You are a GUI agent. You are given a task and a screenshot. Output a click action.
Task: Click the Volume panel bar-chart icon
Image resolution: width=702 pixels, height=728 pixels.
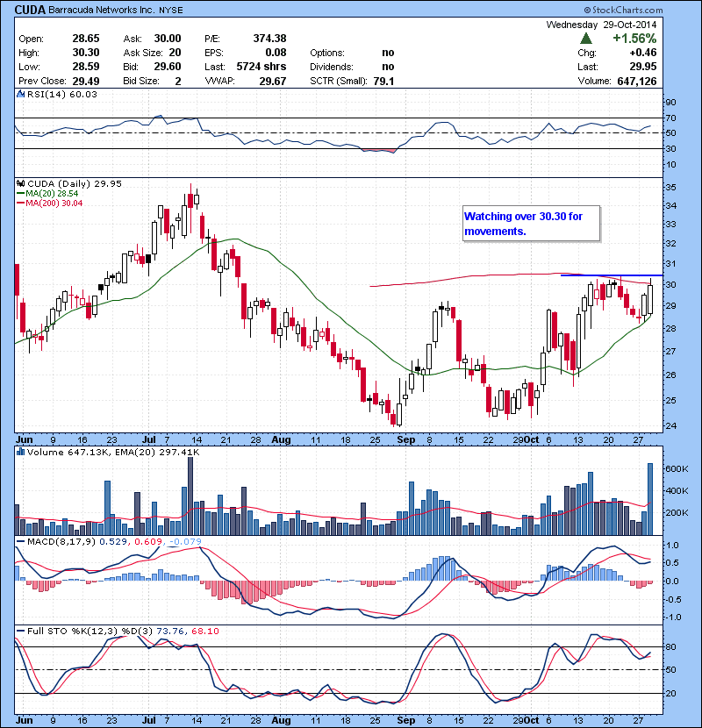pos(20,452)
